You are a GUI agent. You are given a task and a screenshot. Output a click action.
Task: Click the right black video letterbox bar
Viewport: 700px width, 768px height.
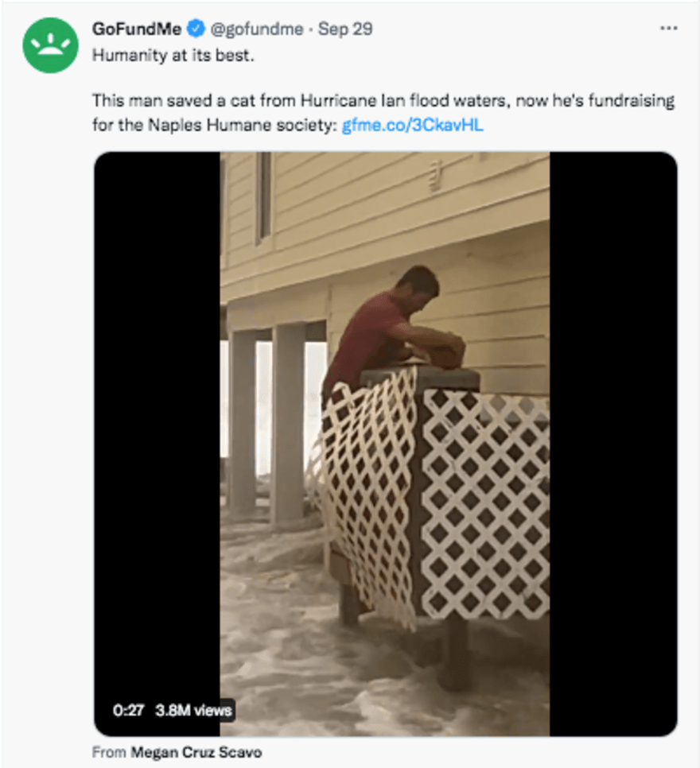pos(613,444)
